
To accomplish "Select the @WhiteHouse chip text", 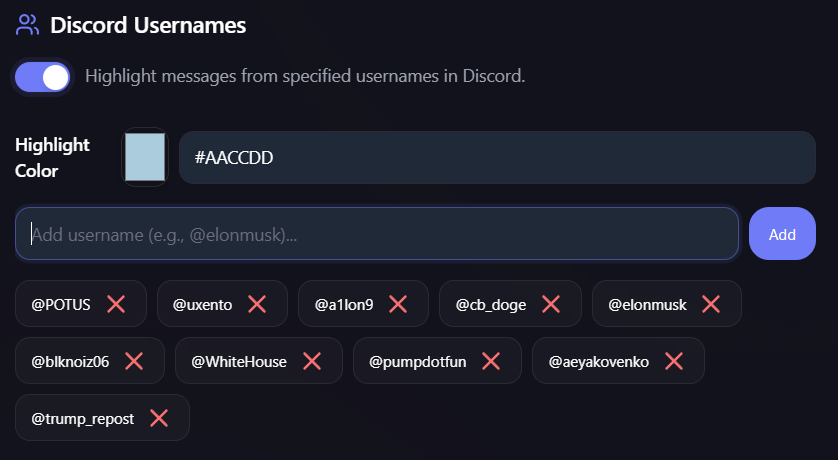I will point(238,362).
